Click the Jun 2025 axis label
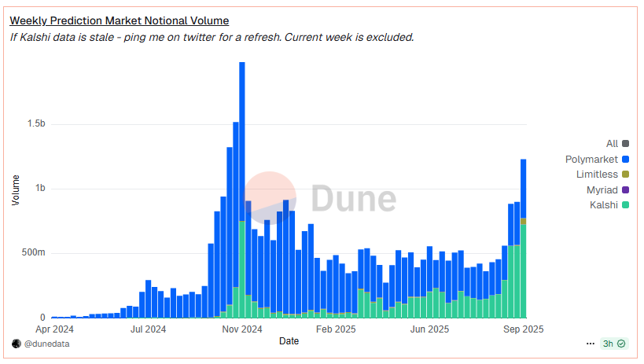Screen dimensions: 644x364 tap(429, 329)
